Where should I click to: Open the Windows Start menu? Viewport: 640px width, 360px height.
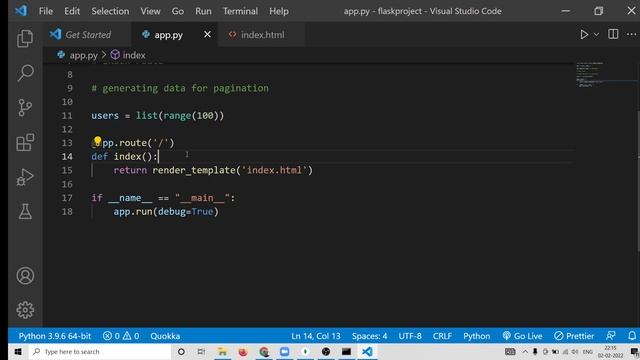pyautogui.click(x=18, y=351)
